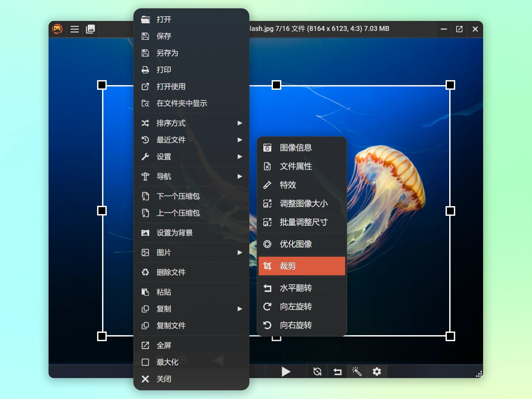
Task: Click the magic wand effects icon
Action: [357, 371]
